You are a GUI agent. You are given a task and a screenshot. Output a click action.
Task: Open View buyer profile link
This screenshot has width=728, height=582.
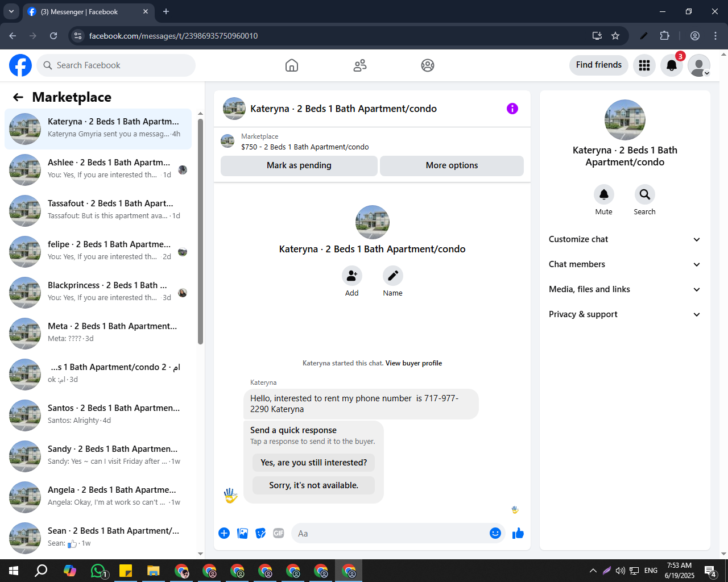click(413, 363)
